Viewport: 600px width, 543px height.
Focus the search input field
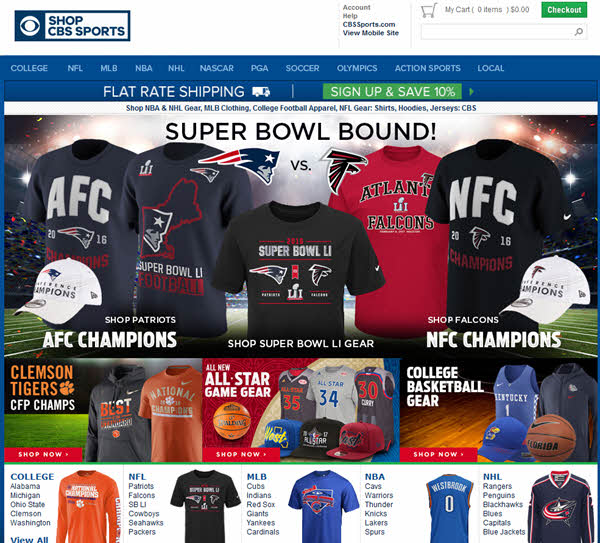pos(497,32)
